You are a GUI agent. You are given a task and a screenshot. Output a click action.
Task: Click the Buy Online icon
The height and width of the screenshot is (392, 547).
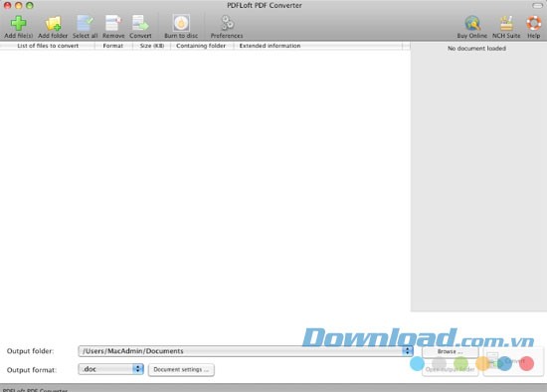point(472,24)
